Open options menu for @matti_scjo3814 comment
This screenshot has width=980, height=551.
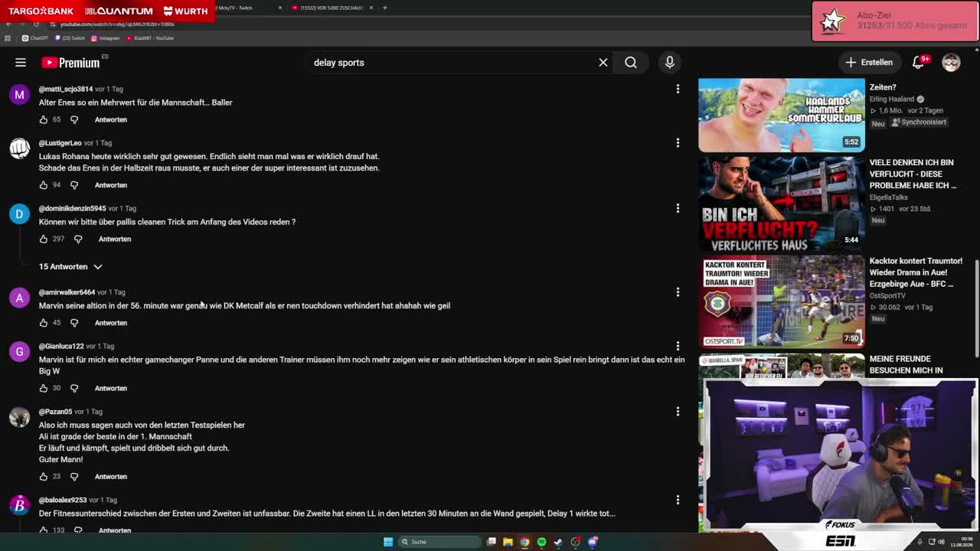(x=678, y=89)
